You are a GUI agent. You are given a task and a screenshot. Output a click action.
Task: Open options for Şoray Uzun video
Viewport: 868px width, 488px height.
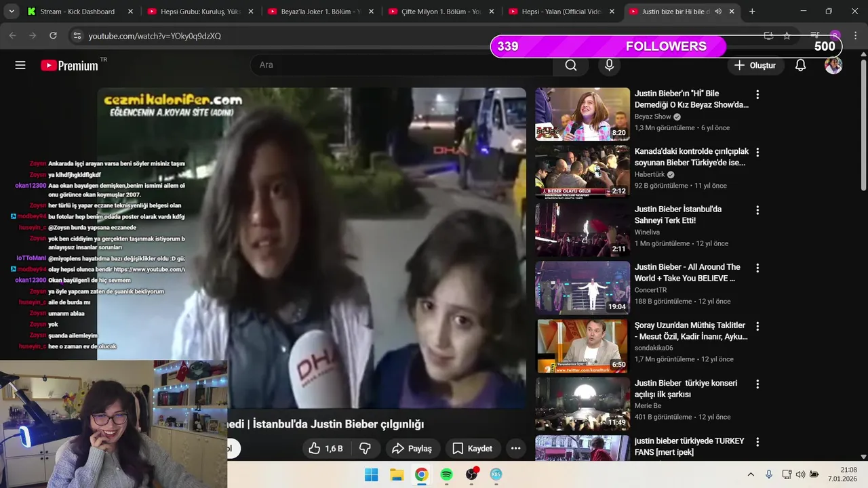757,327
